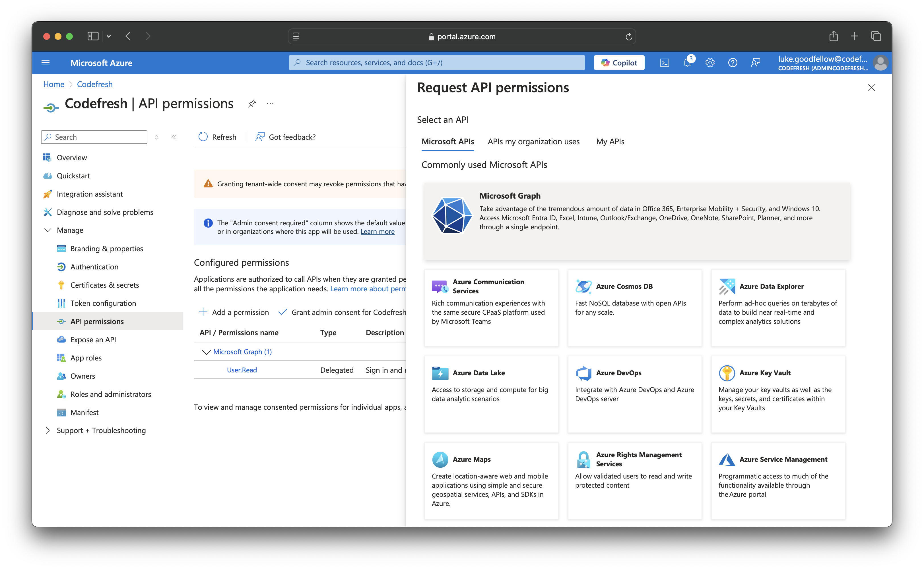924x569 pixels.
Task: Open portal settings gear
Action: click(x=709, y=63)
